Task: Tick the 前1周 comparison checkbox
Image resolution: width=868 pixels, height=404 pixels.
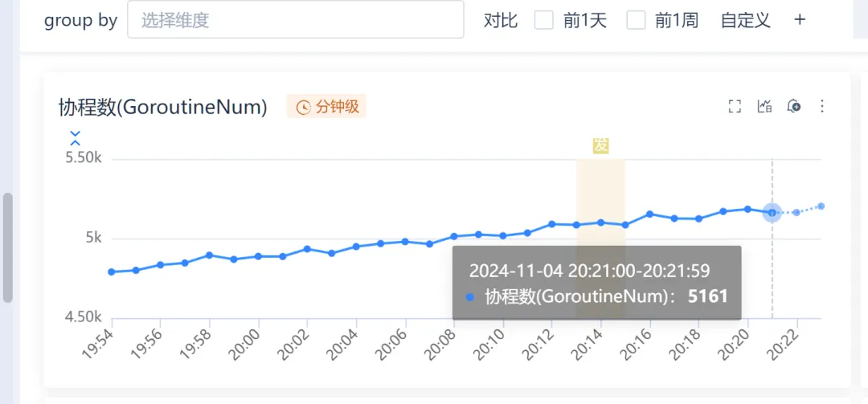Action: coord(636,20)
